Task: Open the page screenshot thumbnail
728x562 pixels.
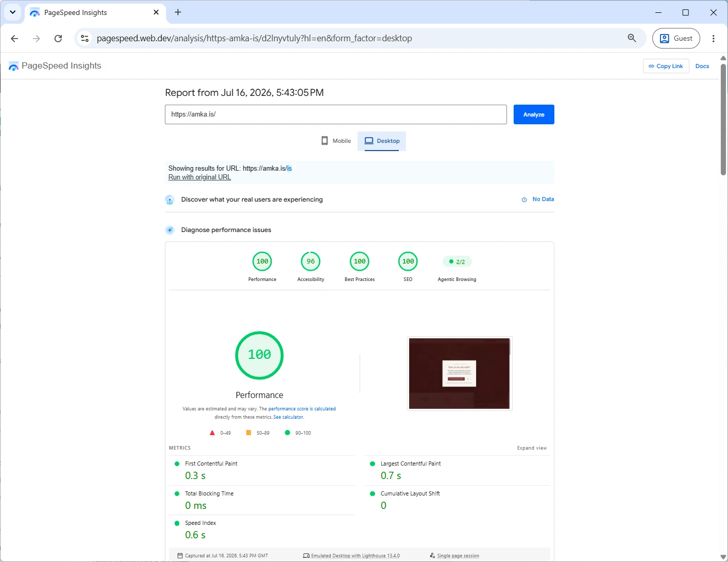Action: (460, 373)
